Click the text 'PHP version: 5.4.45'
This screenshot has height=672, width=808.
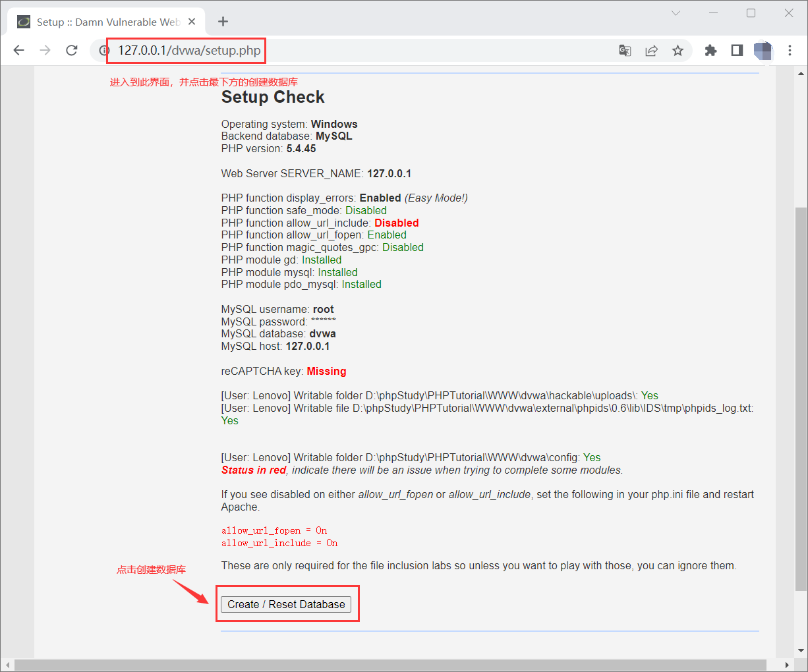[x=269, y=148]
